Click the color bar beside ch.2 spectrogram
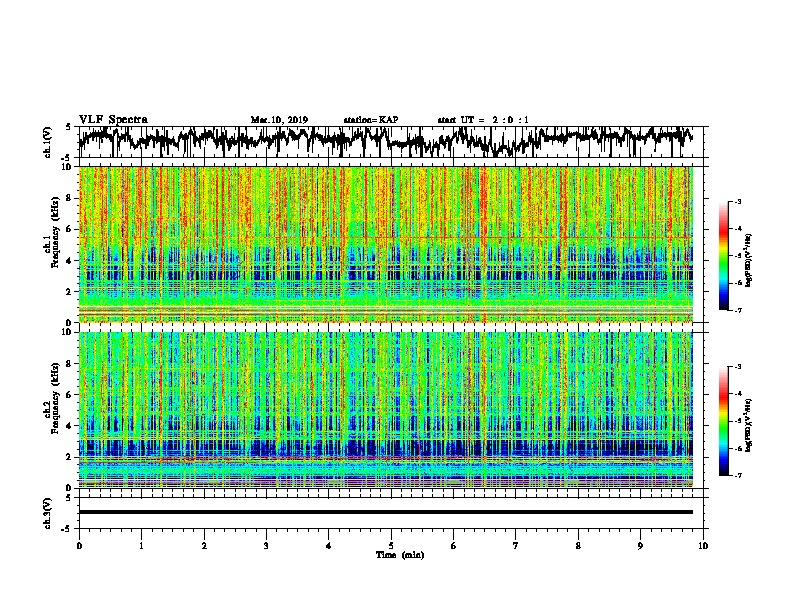This screenshot has width=792, height=612. [724, 421]
